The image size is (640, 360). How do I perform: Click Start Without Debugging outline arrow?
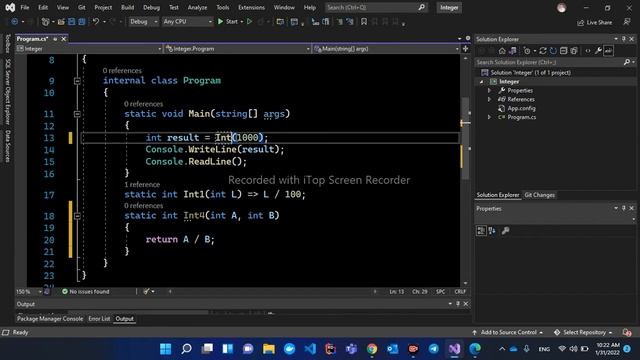pos(249,22)
